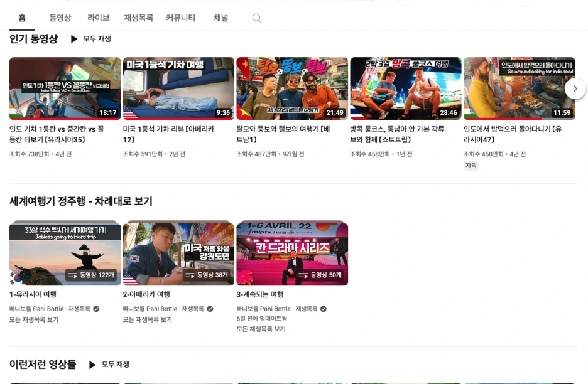Screen dimensions: 588x384
Task: Open the channel search magnifier icon
Action: click(257, 18)
